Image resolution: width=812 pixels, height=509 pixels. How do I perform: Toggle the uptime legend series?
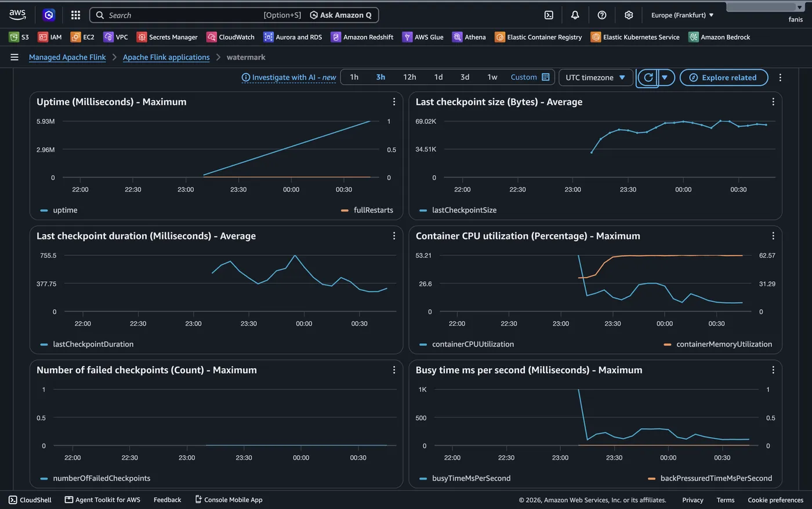coord(59,210)
